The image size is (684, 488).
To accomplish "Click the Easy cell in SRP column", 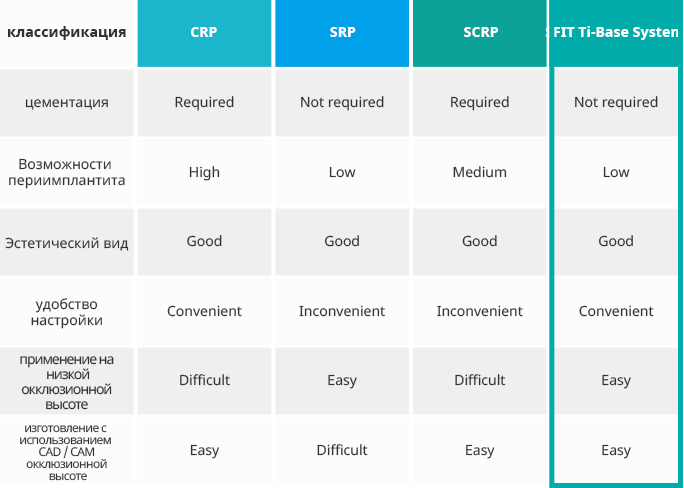I will tap(342, 380).
